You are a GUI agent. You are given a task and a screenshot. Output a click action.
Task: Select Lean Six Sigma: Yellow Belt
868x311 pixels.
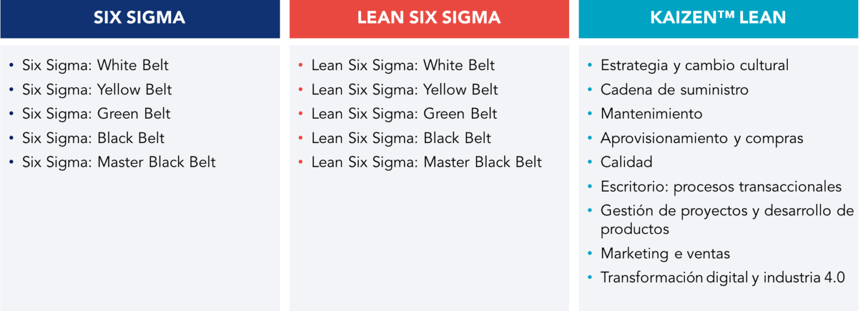pos(405,90)
